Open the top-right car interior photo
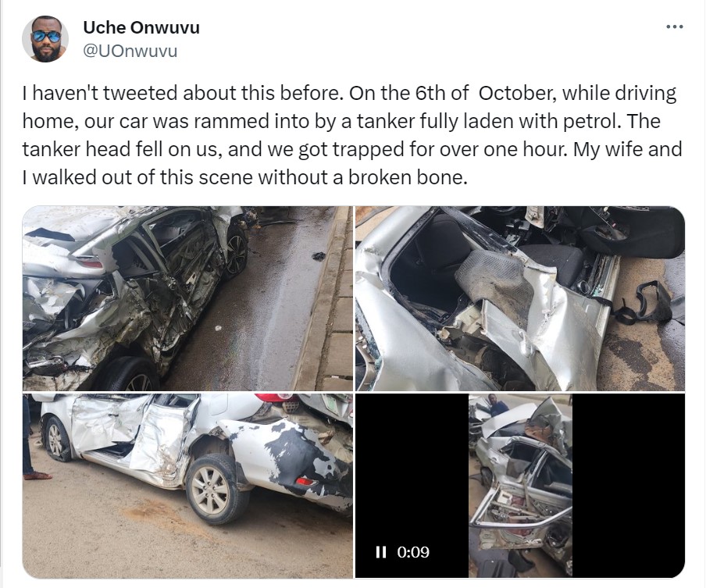The width and height of the screenshot is (706, 588). (520, 298)
